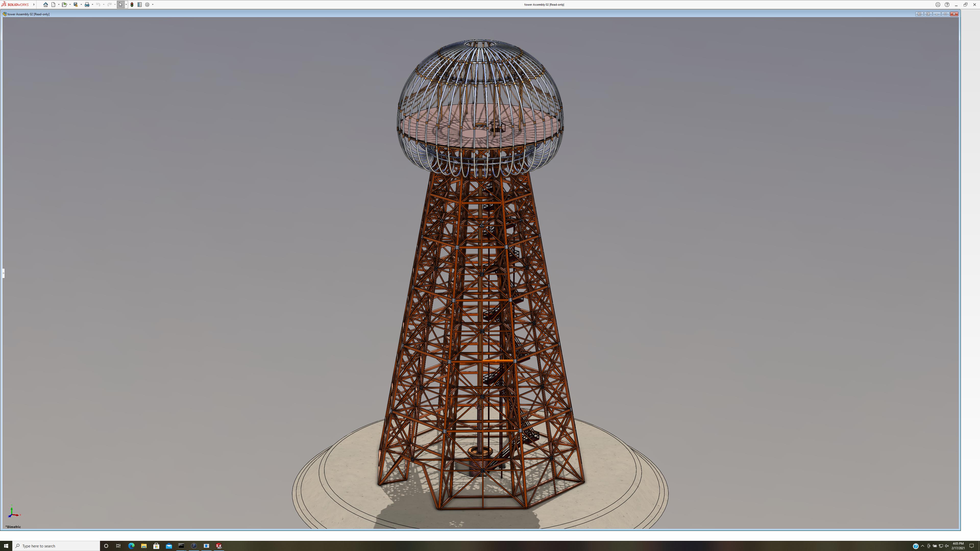Open the Help question mark icon
This screenshot has height=551, width=980.
tap(947, 5)
